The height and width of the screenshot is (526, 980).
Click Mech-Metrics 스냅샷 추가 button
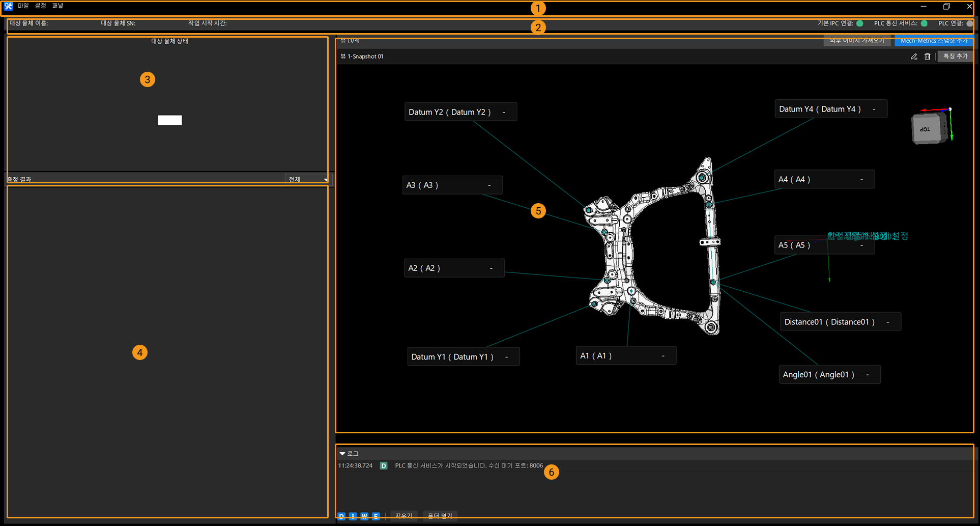(x=934, y=41)
